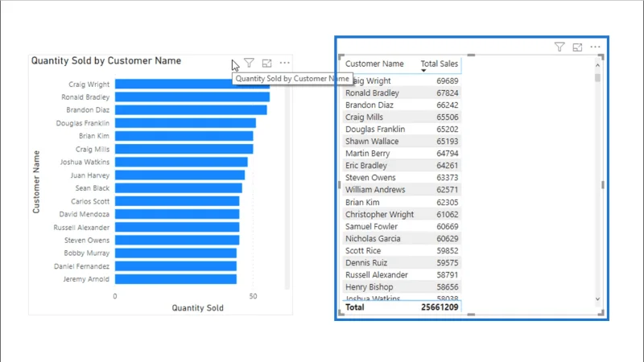The width and height of the screenshot is (644, 362).
Task: Open filter icon on bar chart visual
Action: (x=249, y=63)
